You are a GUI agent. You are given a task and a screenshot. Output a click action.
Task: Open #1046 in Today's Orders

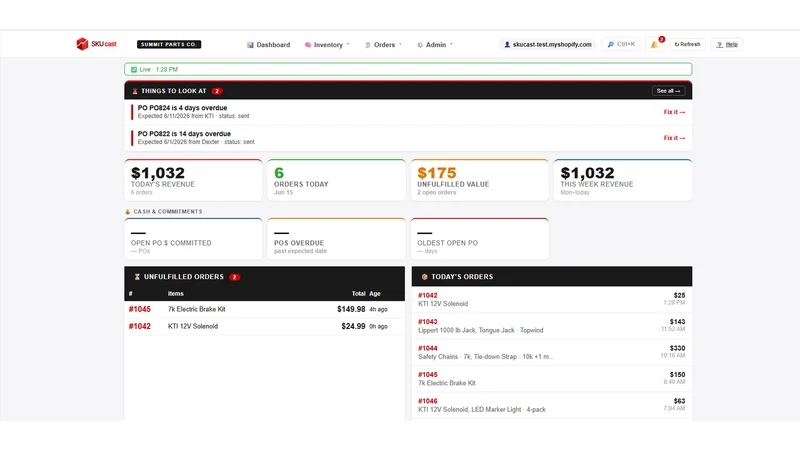click(428, 401)
